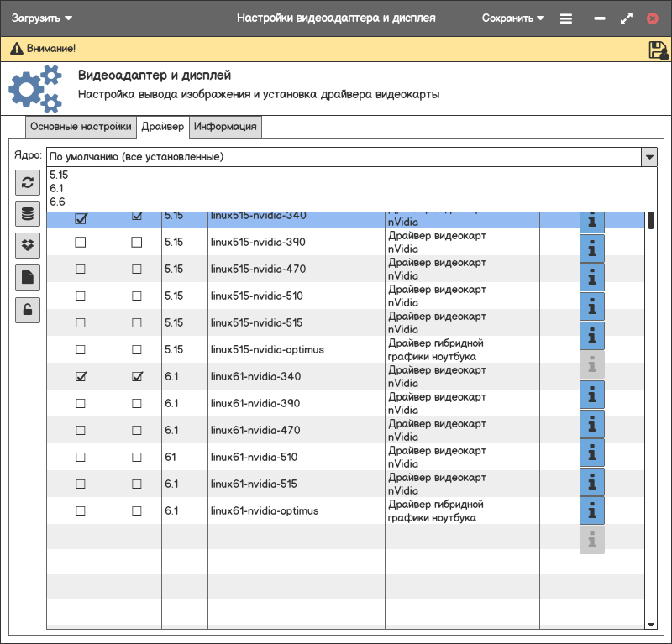Click the scroll down arrow of driver table
This screenshot has height=644, width=672.
[651, 624]
